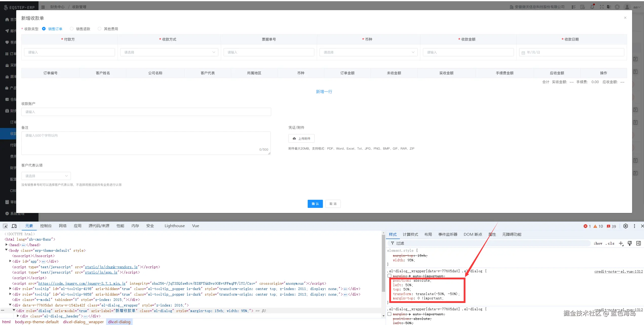Click the fullscreen toggle icon in header
Image resolution: width=644 pixels, height=325 pixels.
pos(602,7)
